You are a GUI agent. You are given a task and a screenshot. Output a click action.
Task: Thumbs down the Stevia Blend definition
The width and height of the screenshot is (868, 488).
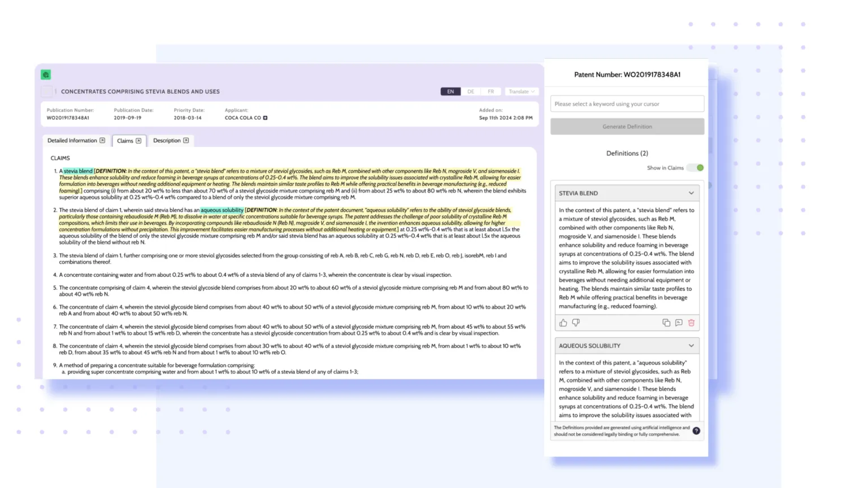click(576, 323)
